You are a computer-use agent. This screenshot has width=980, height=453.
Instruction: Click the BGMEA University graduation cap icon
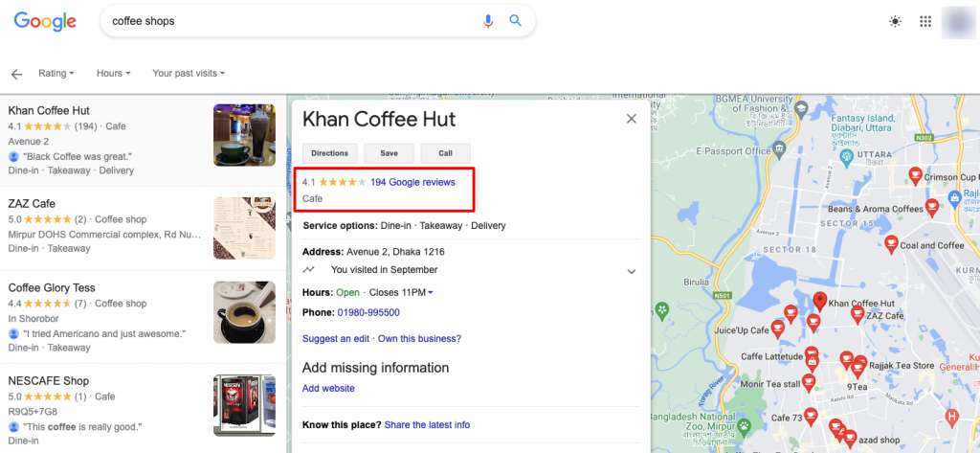(800, 111)
